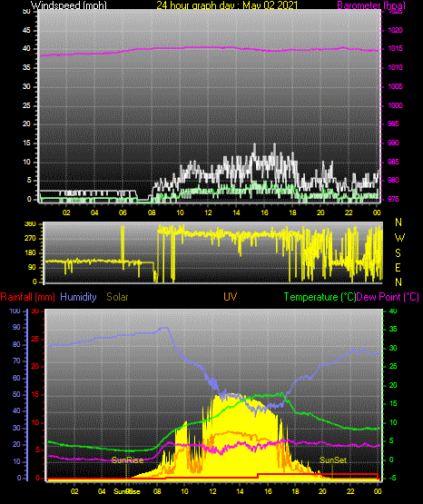423x504 pixels.
Task: Select the orange 'UV' legend label
Action: 230,297
